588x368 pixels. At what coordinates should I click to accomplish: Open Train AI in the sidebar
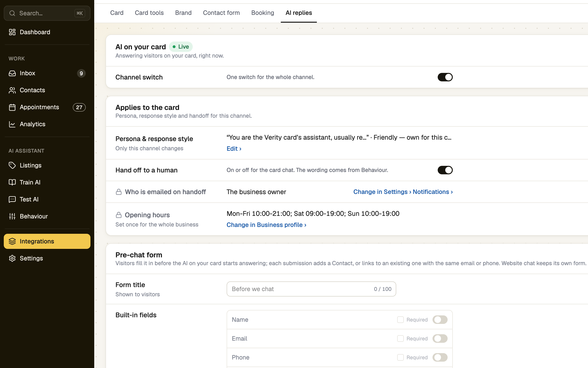[47, 183]
